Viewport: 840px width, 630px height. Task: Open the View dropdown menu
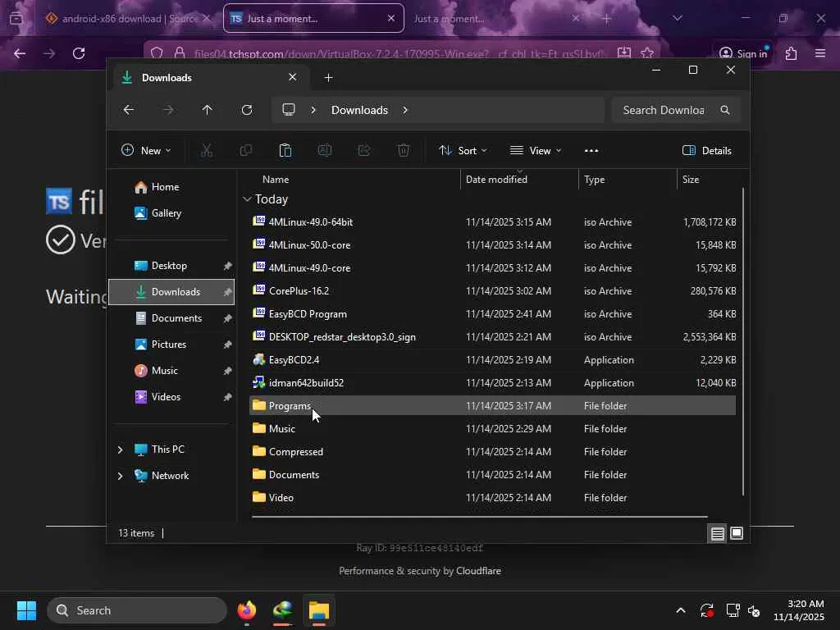(x=535, y=151)
